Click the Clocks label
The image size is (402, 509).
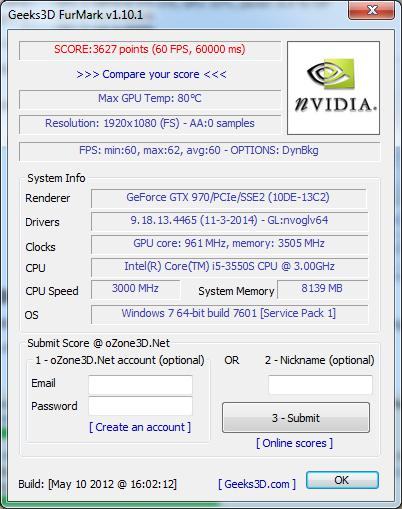click(x=40, y=247)
